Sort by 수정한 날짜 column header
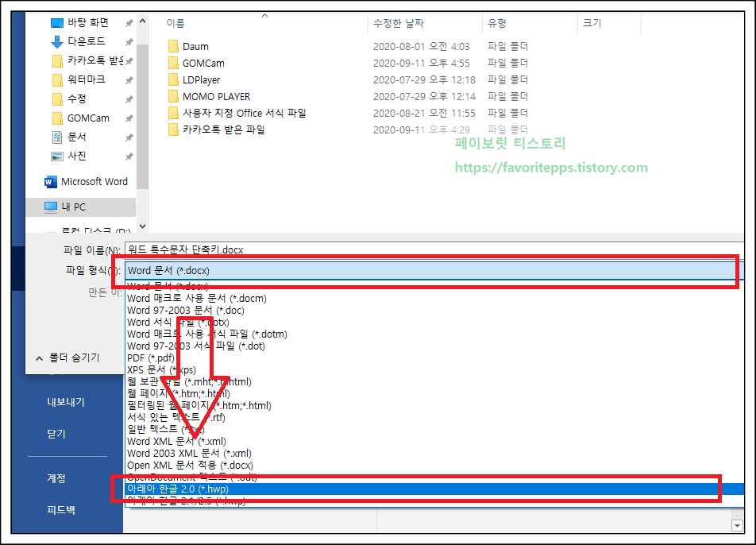Screen dimensions: 756x545 pos(399,23)
